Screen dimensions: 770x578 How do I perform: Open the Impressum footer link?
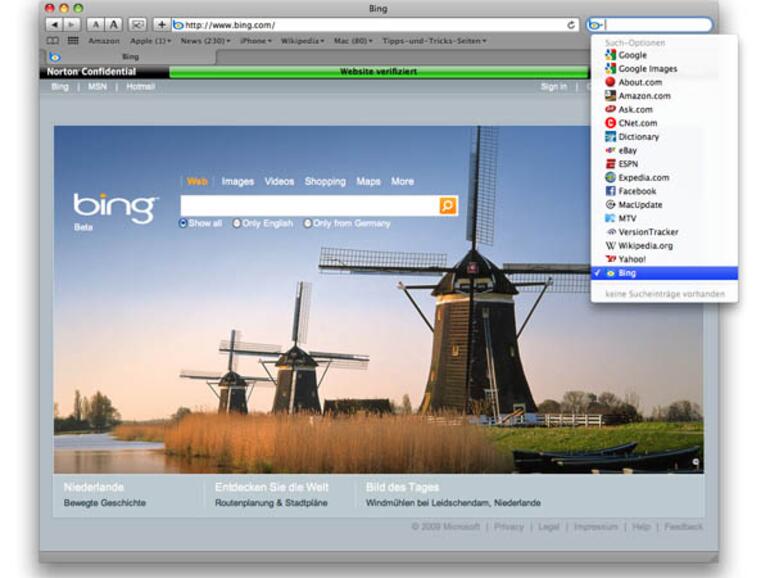(x=596, y=526)
